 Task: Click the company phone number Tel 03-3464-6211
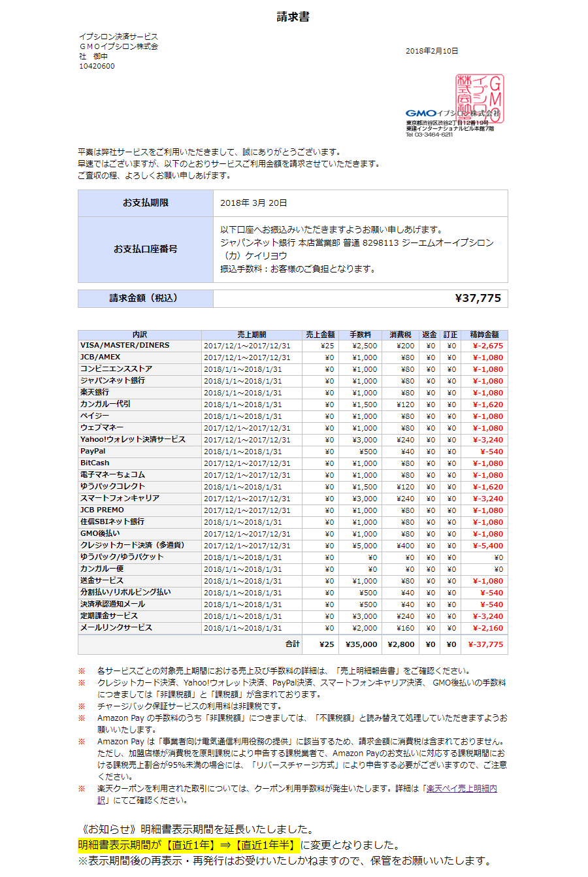[429, 135]
